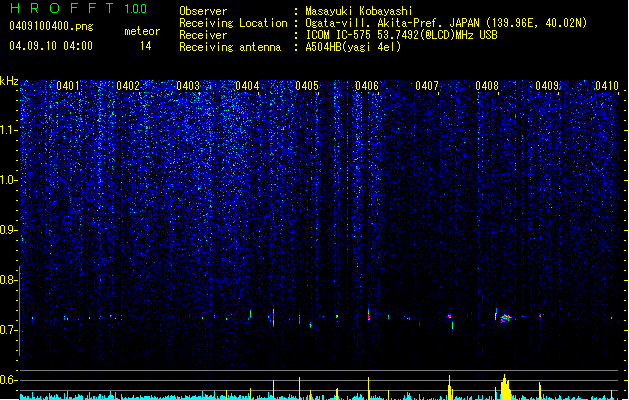This screenshot has height=400, width=629.
Task: Click the antenna A504HB(yagi 4el) text
Action: (353, 47)
